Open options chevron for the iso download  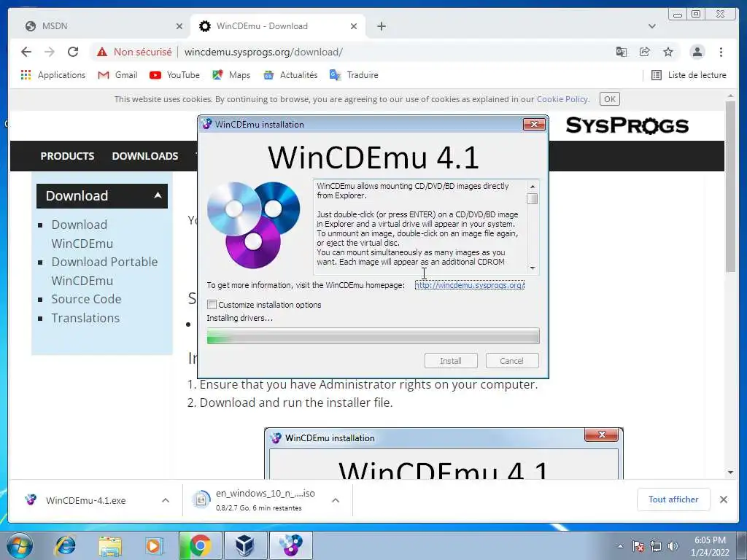336,500
